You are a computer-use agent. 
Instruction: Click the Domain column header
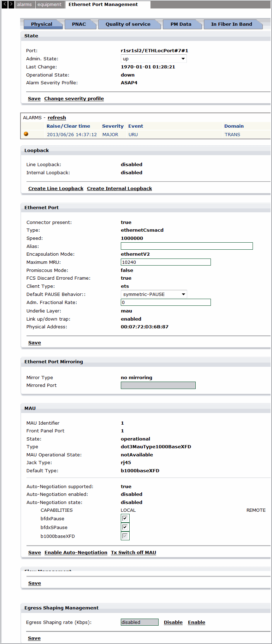tap(234, 126)
